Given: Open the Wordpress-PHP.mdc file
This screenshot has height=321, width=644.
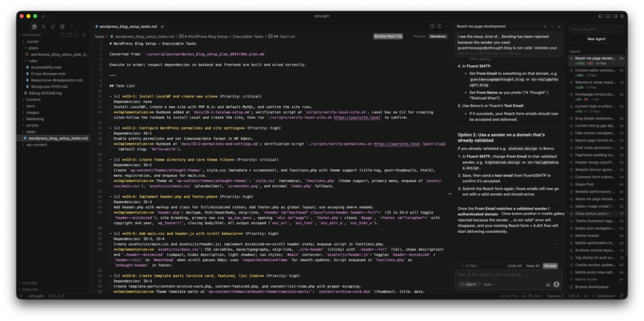Looking at the screenshot, I should pyautogui.click(x=49, y=87).
